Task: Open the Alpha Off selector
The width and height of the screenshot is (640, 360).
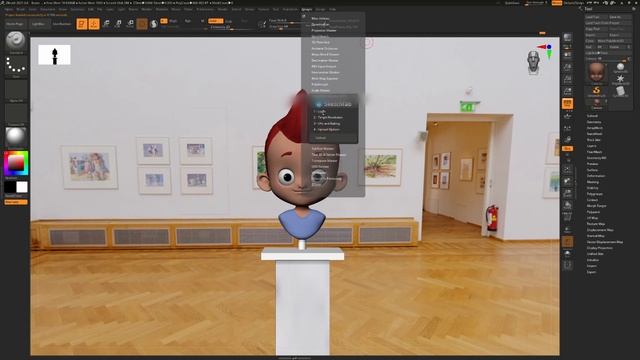Action: point(16,91)
